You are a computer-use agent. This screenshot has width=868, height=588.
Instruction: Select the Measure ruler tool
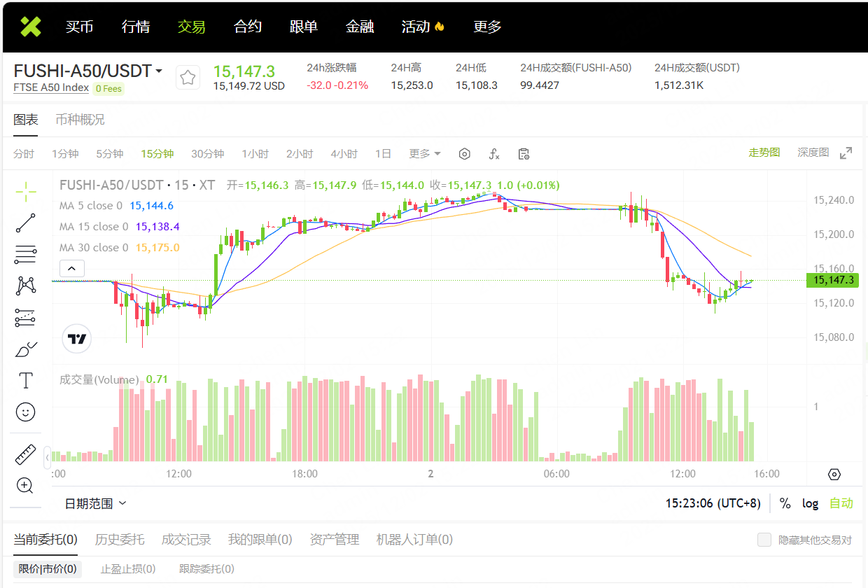[25, 454]
